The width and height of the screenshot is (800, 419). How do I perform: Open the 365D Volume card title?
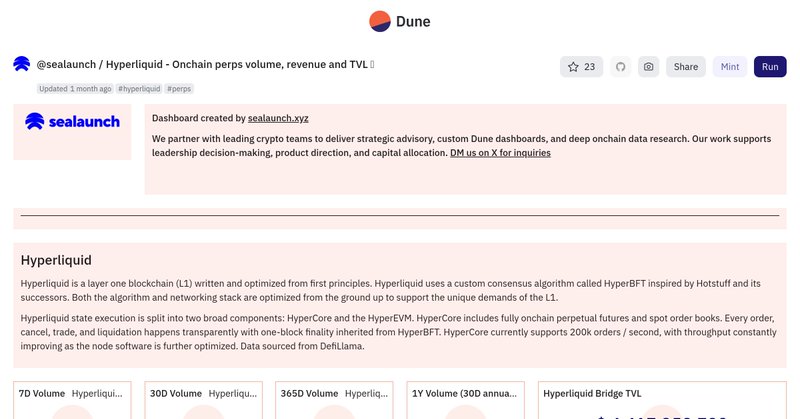point(309,393)
